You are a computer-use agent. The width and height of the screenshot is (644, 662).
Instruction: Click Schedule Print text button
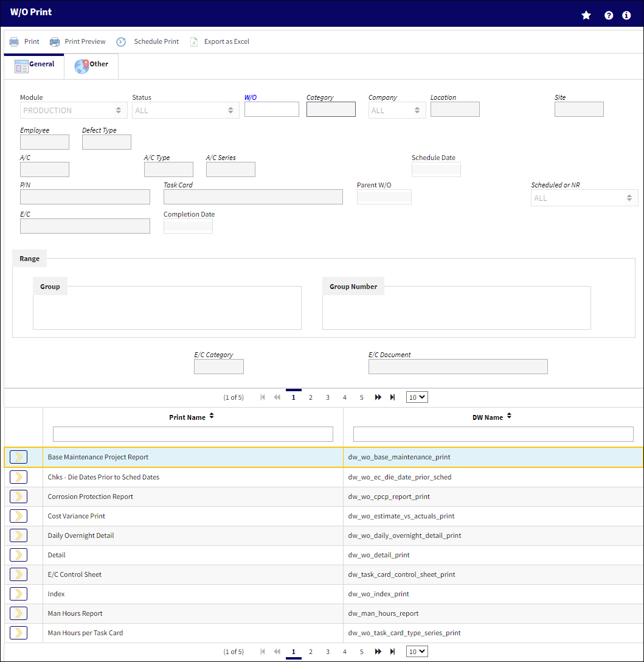click(x=156, y=41)
